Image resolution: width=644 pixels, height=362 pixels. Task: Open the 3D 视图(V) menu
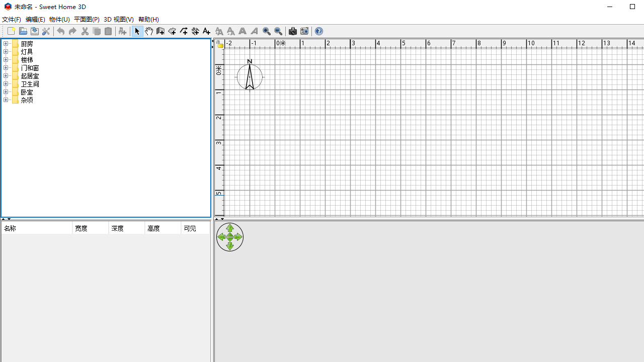pos(119,19)
